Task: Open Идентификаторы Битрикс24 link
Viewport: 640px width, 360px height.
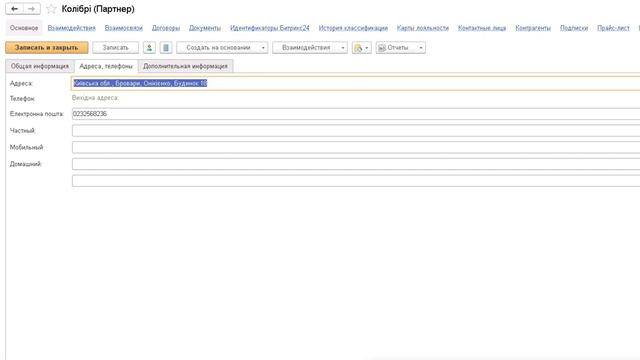Action: pos(270,28)
